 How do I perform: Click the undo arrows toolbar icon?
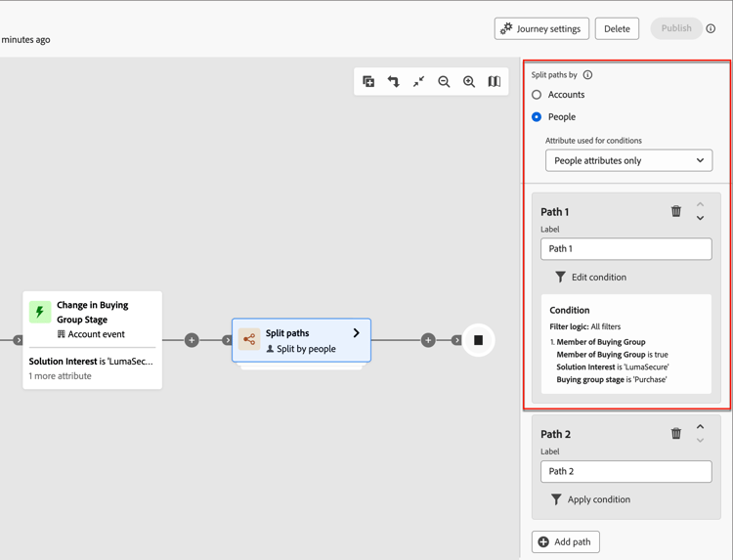point(394,81)
